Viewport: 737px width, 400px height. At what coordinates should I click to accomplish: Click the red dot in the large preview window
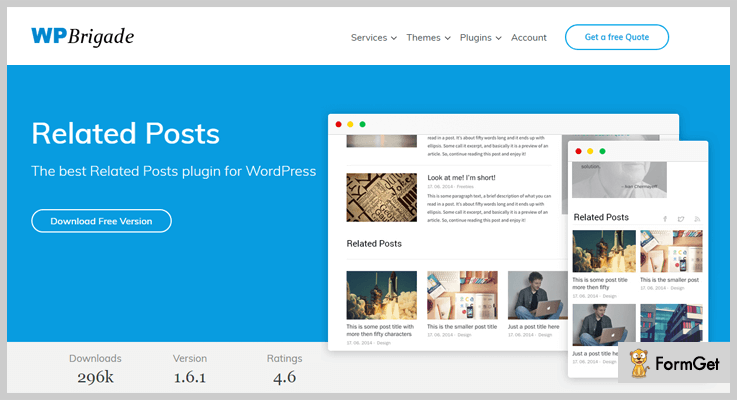tap(338, 124)
